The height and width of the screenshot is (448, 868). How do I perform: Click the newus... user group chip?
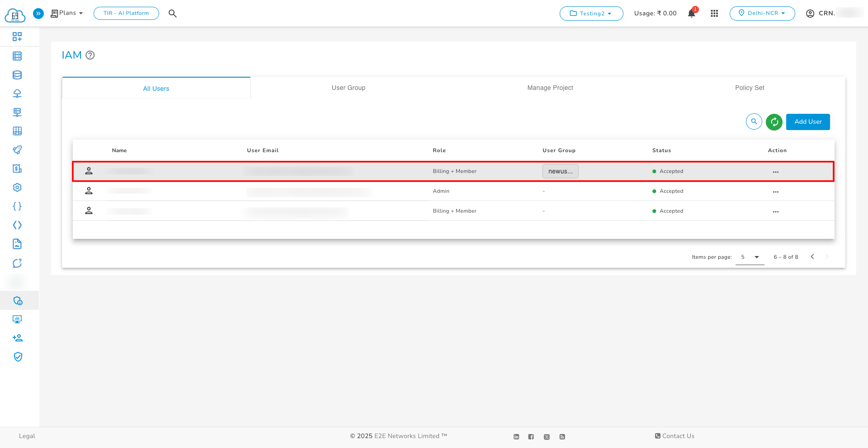560,171
